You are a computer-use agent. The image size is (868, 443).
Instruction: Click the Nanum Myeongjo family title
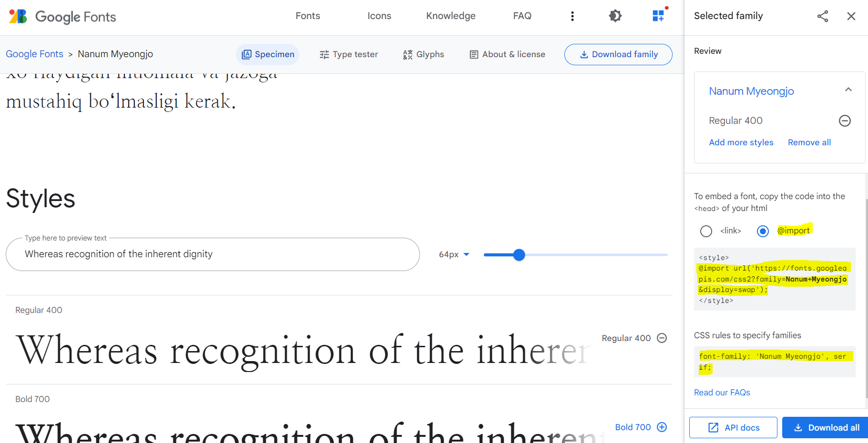751,91
